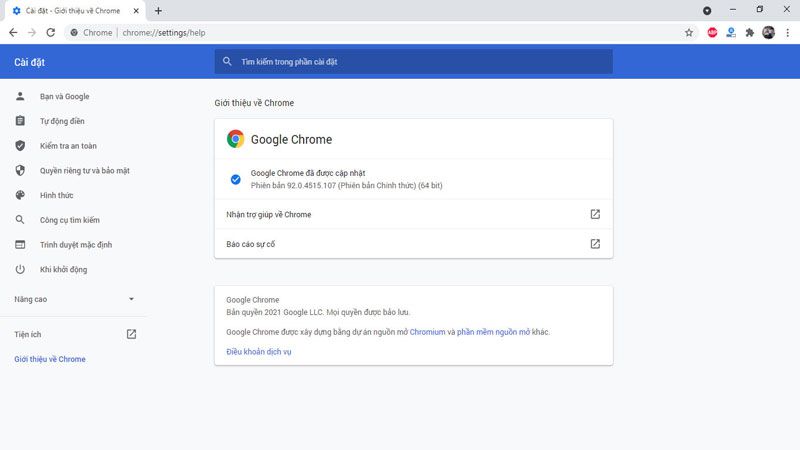Focus the Tìm kiếm trong phần cài đặt field
Screen dimensions: 800x450
click(x=413, y=62)
